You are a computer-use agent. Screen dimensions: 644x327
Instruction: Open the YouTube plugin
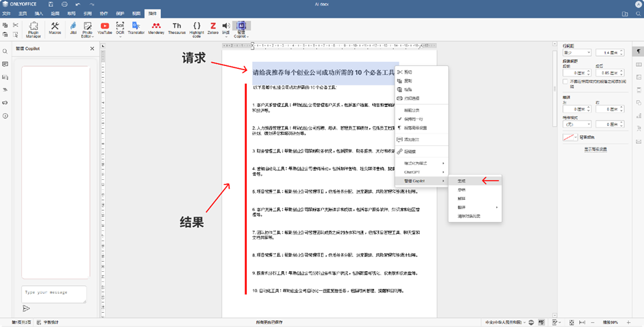(104, 28)
